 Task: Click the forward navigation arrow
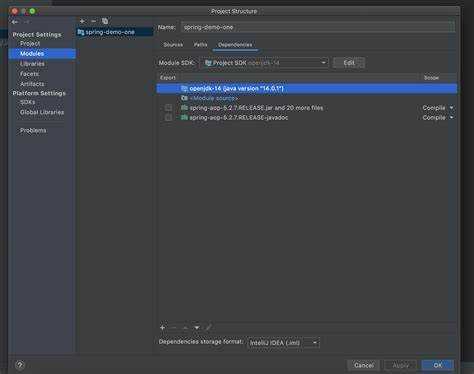(x=26, y=22)
